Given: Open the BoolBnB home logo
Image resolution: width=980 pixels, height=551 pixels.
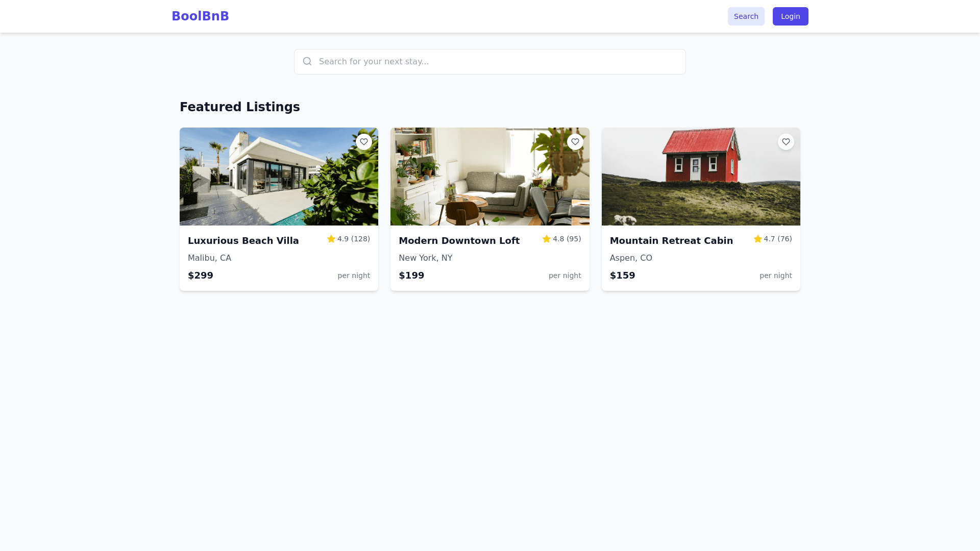Looking at the screenshot, I should (200, 16).
